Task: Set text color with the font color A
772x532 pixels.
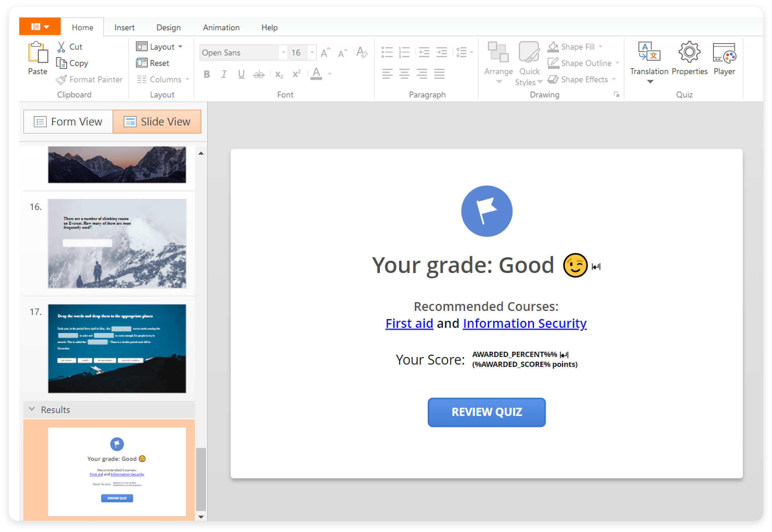Action: 316,74
